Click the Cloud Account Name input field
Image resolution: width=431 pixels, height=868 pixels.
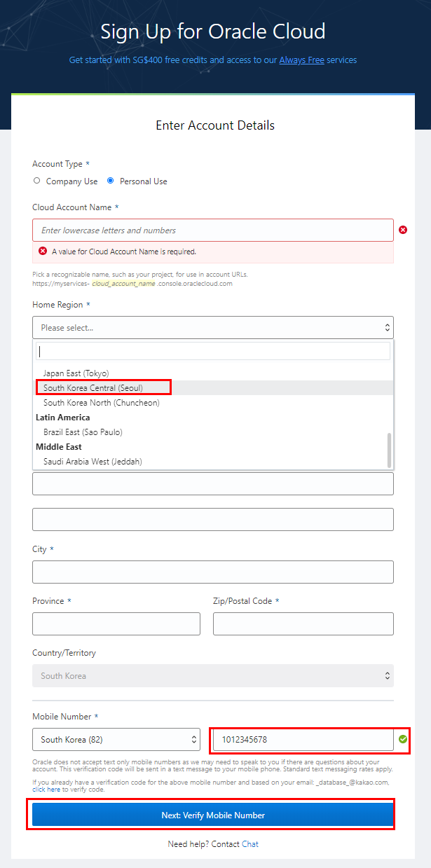pos(213,230)
